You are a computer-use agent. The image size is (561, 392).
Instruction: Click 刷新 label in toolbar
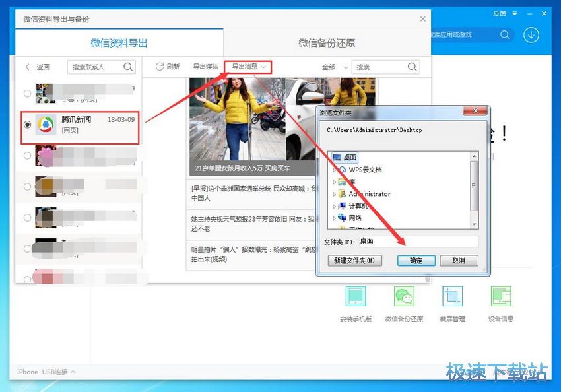click(x=173, y=67)
